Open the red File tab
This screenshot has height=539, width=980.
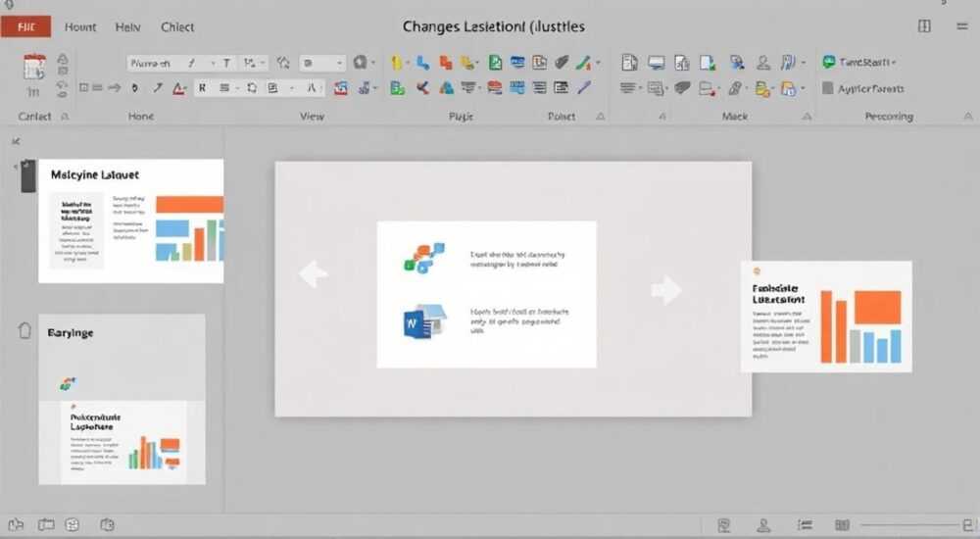coord(25,26)
